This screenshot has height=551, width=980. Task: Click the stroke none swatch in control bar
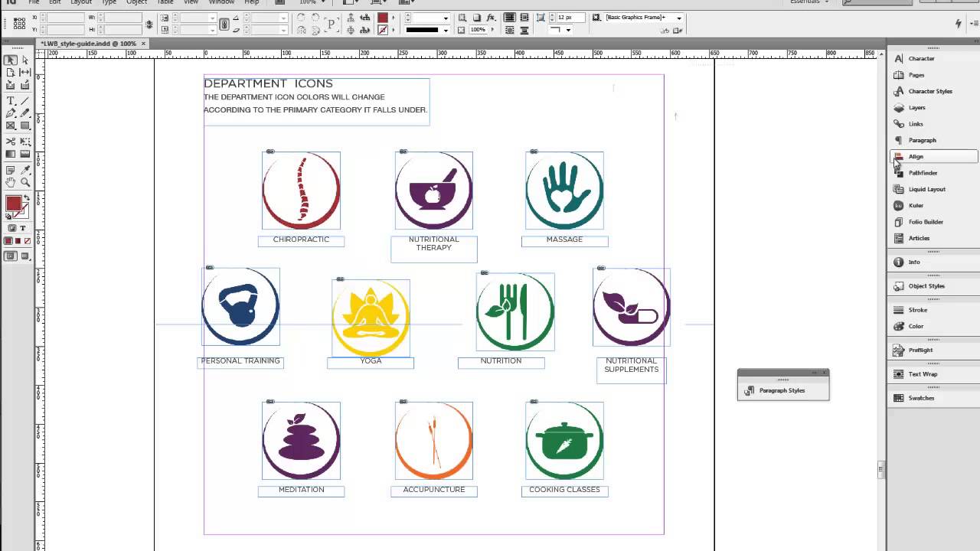pyautogui.click(x=383, y=29)
